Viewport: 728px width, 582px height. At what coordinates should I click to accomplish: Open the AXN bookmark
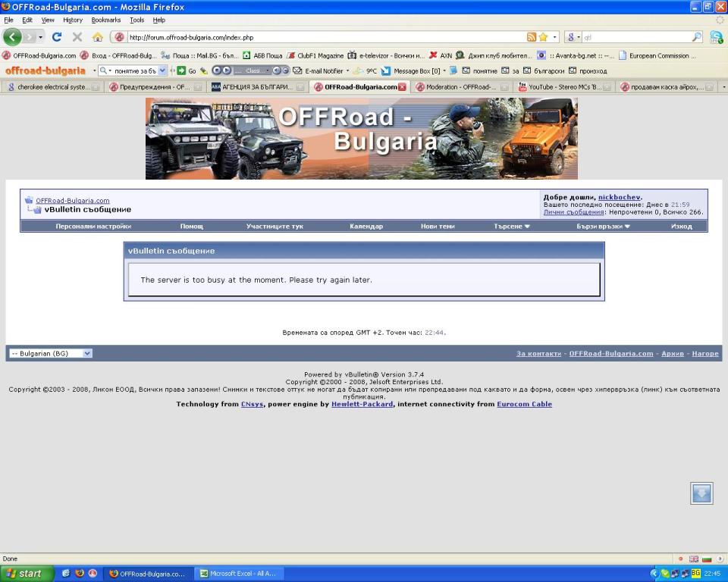pyautogui.click(x=441, y=55)
